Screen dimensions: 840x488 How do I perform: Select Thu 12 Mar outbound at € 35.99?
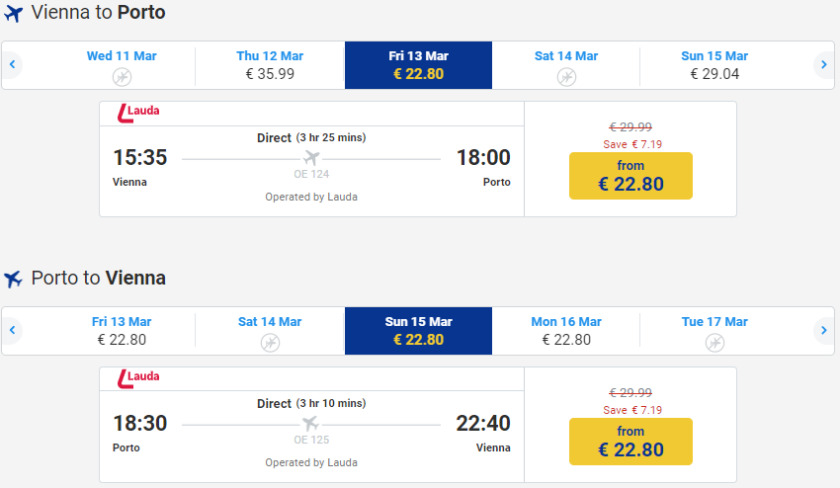270,65
